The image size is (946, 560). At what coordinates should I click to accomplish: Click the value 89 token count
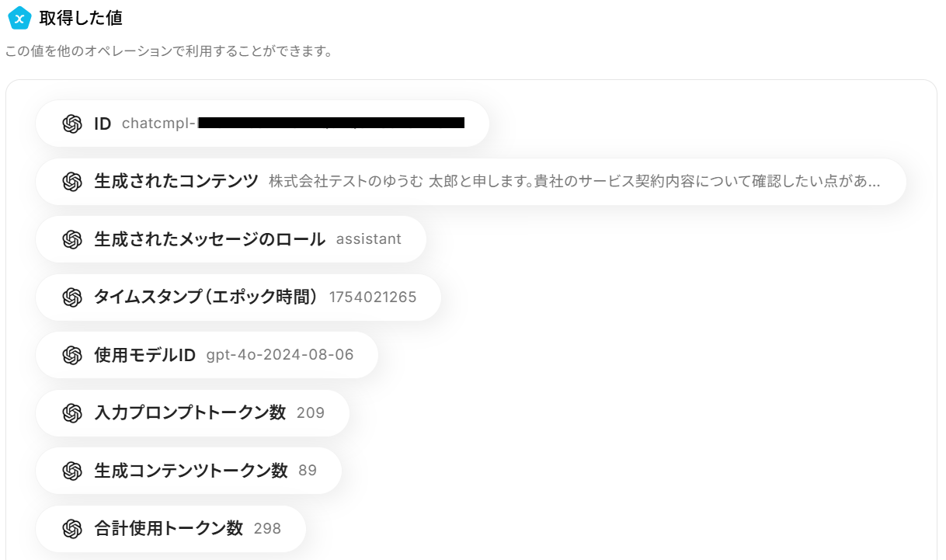tap(308, 471)
